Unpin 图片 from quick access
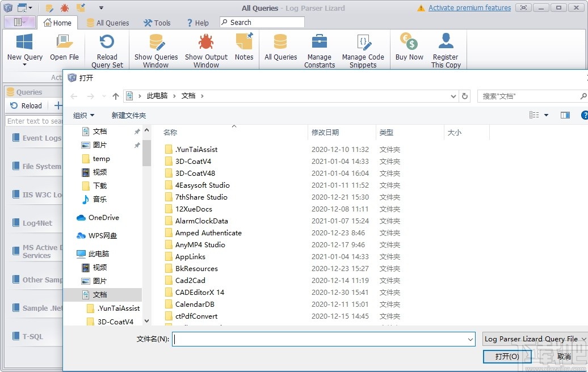 (136, 145)
